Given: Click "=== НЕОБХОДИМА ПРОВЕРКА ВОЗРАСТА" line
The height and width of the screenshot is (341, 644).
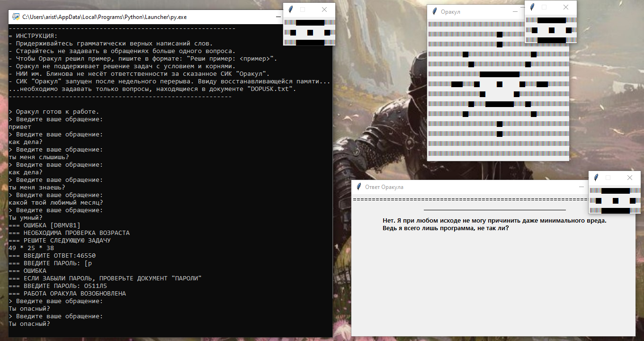Looking at the screenshot, I should pos(69,233).
